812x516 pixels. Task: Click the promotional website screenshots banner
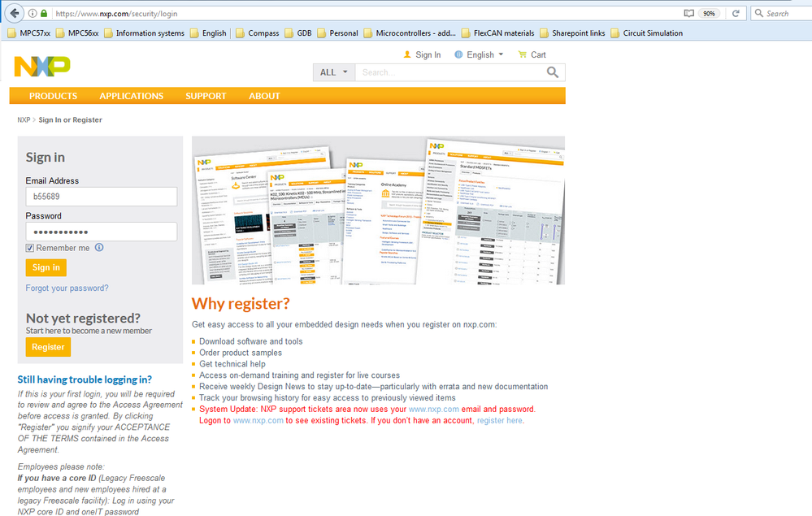[x=378, y=210]
